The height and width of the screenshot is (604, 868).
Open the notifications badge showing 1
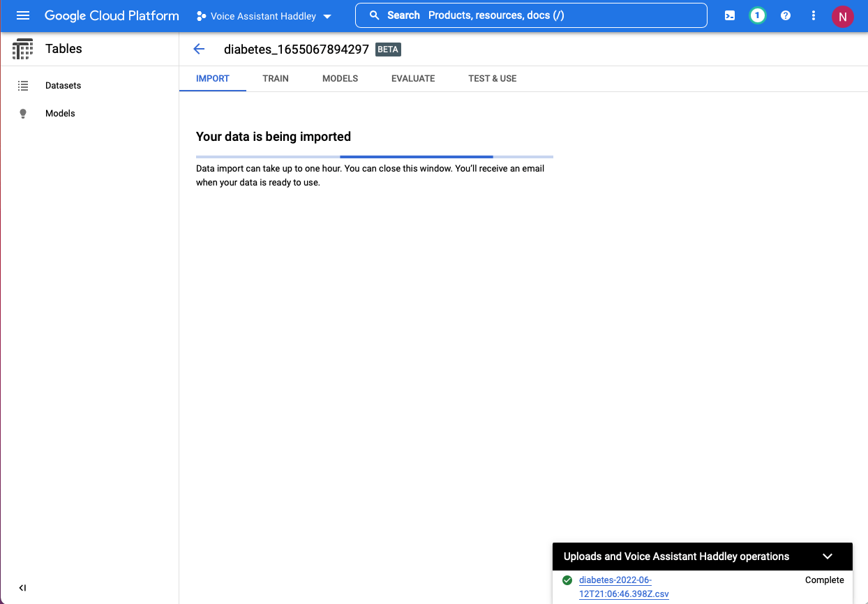[x=757, y=15]
